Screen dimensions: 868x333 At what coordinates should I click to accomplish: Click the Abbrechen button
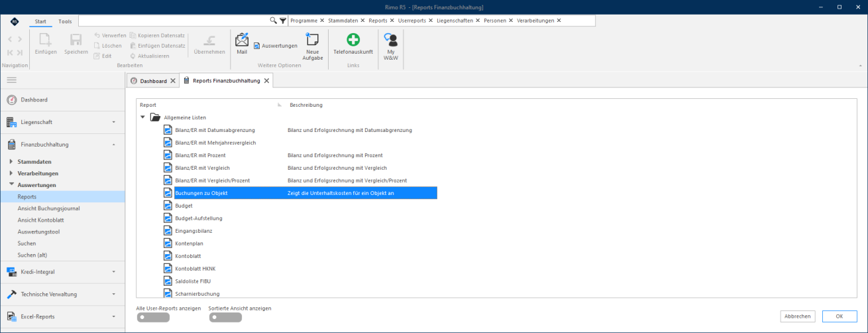click(798, 316)
